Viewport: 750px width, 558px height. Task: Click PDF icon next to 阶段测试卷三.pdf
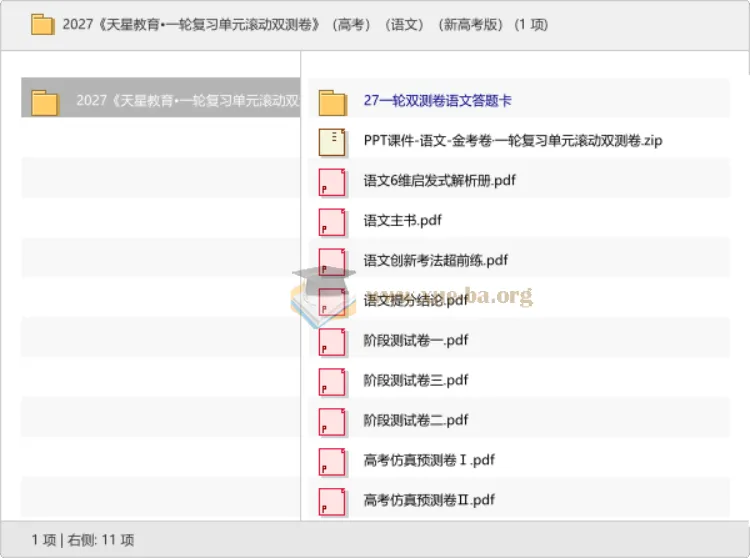332,382
